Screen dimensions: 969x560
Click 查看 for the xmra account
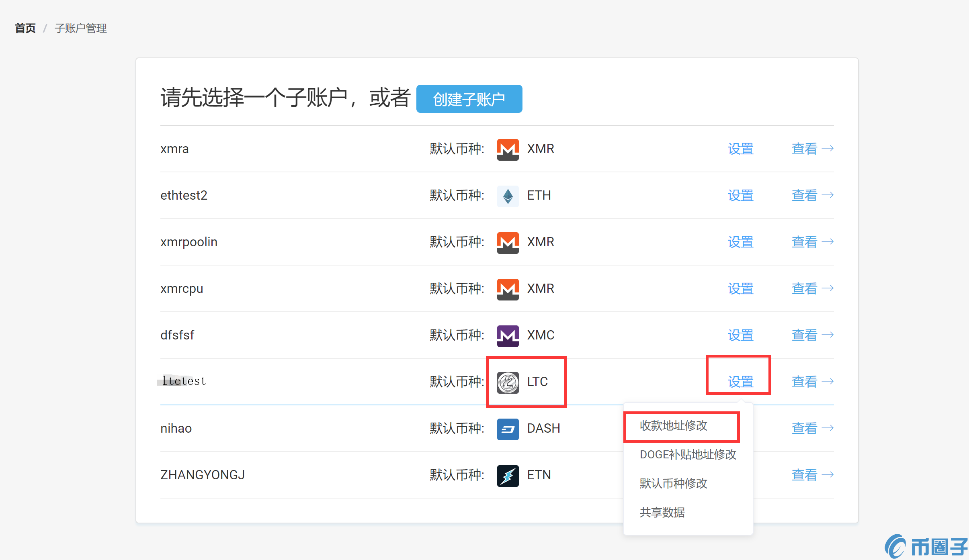coord(812,149)
